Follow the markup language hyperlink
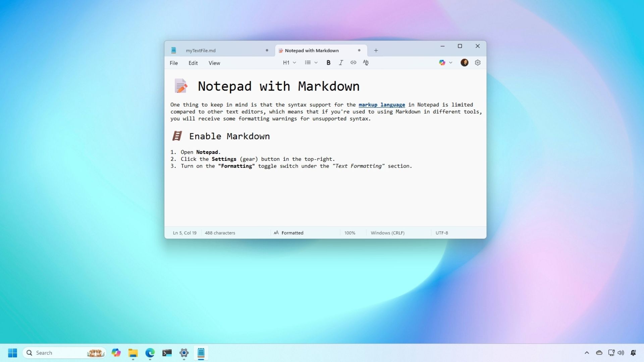644x362 pixels. point(382,105)
